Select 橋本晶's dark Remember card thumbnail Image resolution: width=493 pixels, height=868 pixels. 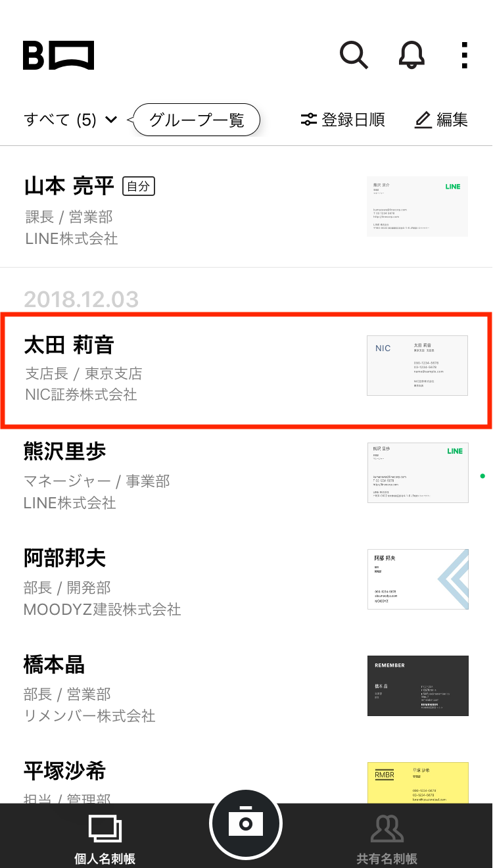point(418,686)
